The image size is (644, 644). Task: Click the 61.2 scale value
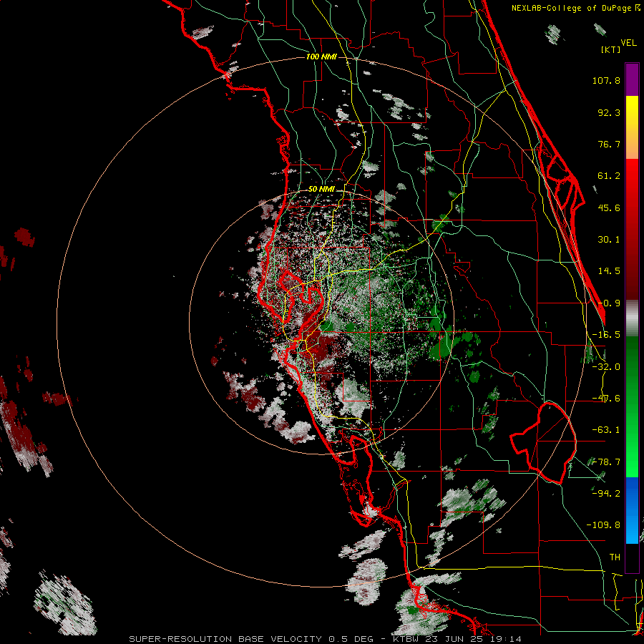point(609,176)
